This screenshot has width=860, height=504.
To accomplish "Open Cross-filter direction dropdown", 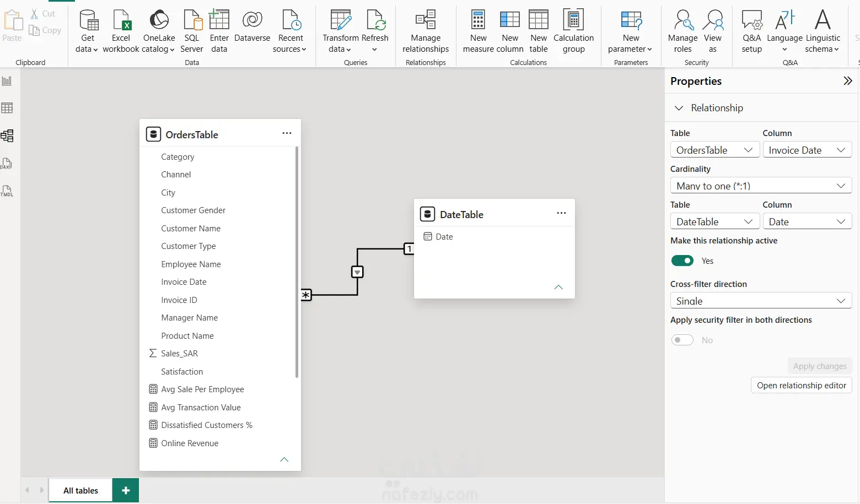I will (x=761, y=301).
